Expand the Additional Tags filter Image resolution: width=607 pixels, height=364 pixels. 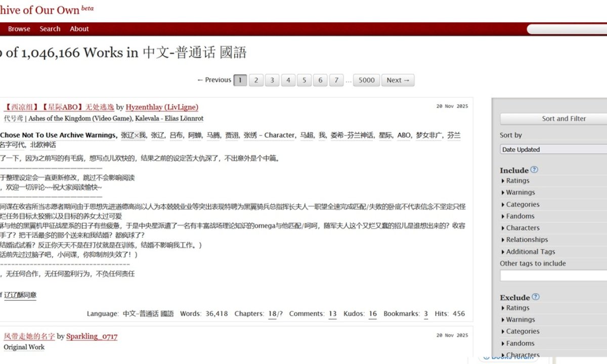point(529,251)
